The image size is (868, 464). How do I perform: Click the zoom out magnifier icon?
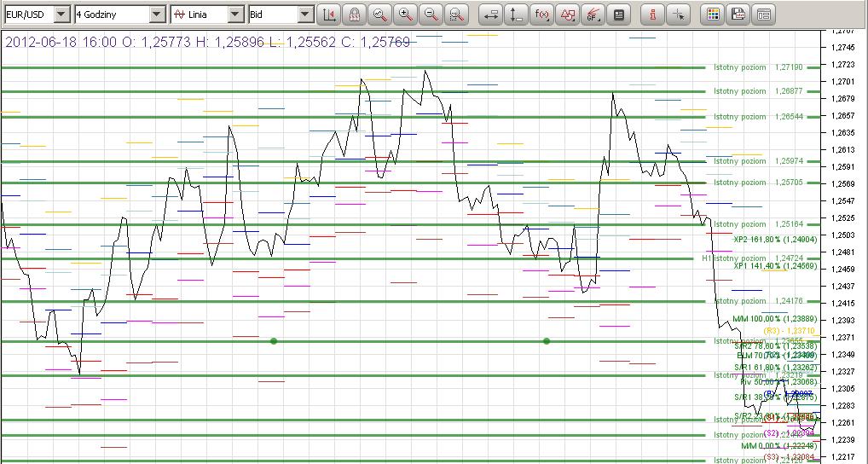click(x=431, y=15)
